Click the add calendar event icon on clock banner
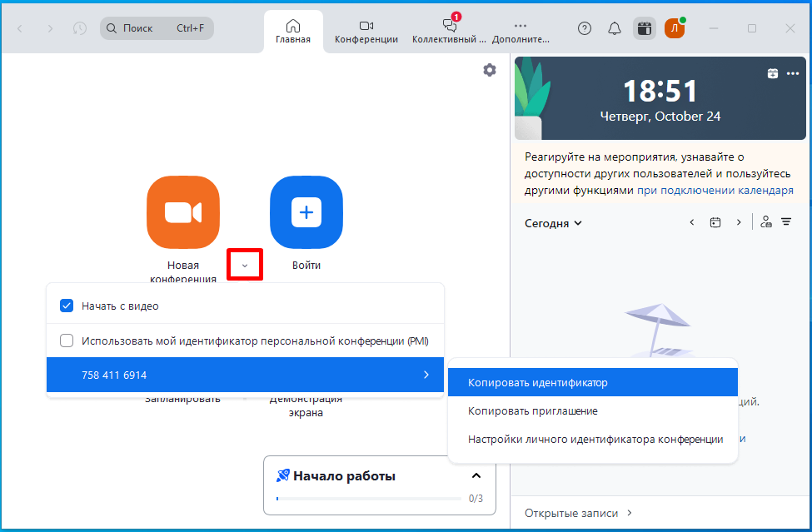 (773, 73)
